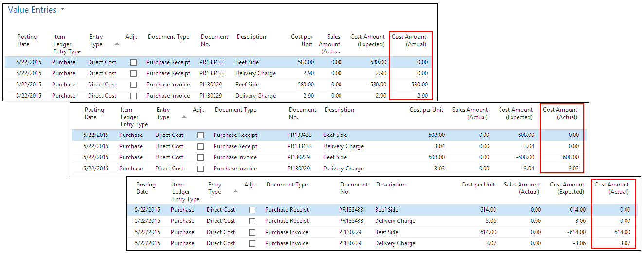Expand the truncated Adj... column header in the 580.00 table
The width and height of the screenshot is (644, 254).
click(x=132, y=37)
